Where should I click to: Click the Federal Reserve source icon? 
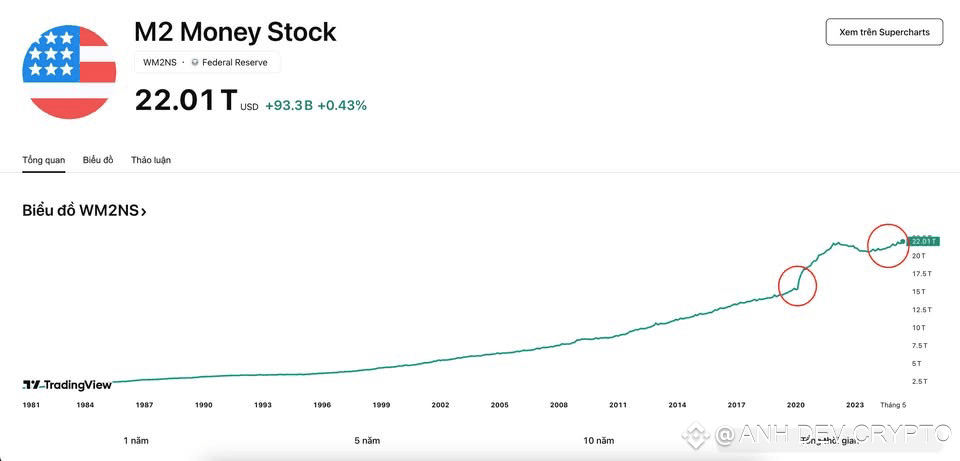click(x=195, y=62)
